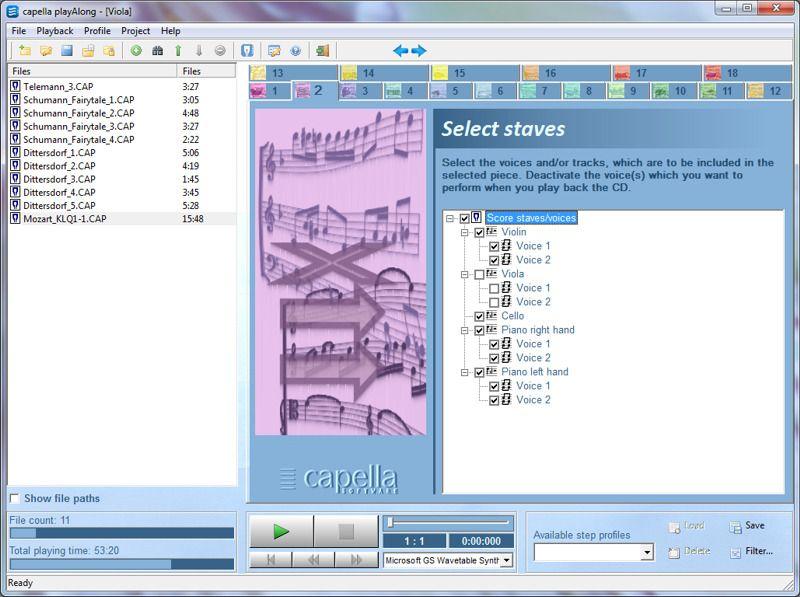The width and height of the screenshot is (800, 597).
Task: Click the exit door toolbar icon
Action: click(x=321, y=51)
